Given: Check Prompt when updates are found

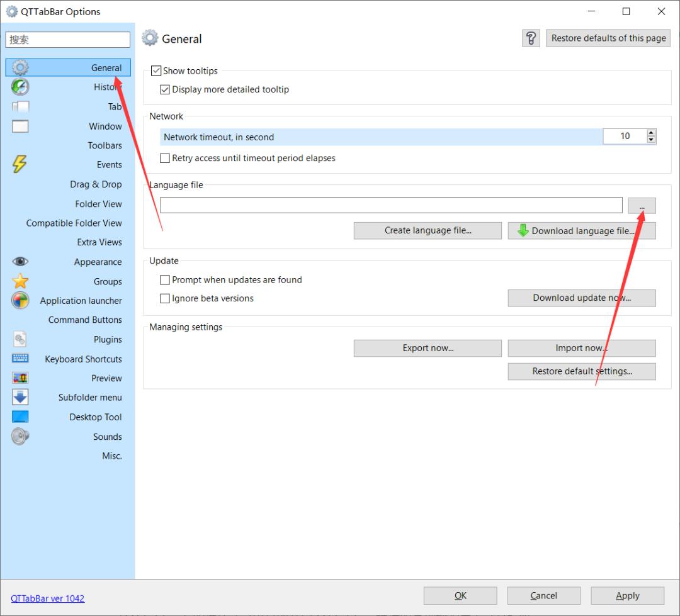Looking at the screenshot, I should point(165,280).
